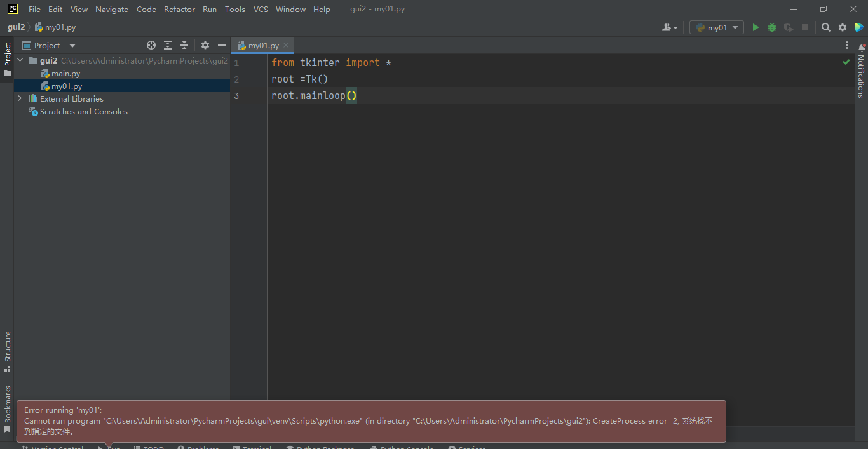Open the Code With Me user icon
Screen dimensions: 868x449
(x=670, y=27)
